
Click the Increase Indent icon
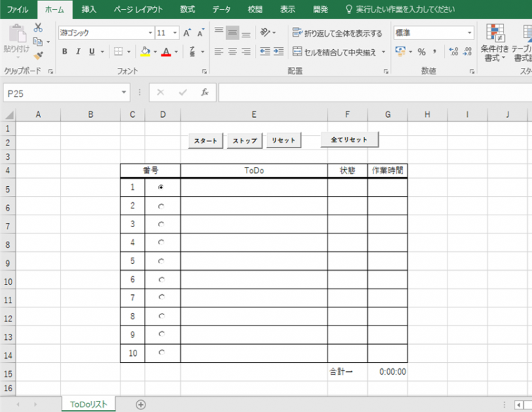[x=278, y=51]
